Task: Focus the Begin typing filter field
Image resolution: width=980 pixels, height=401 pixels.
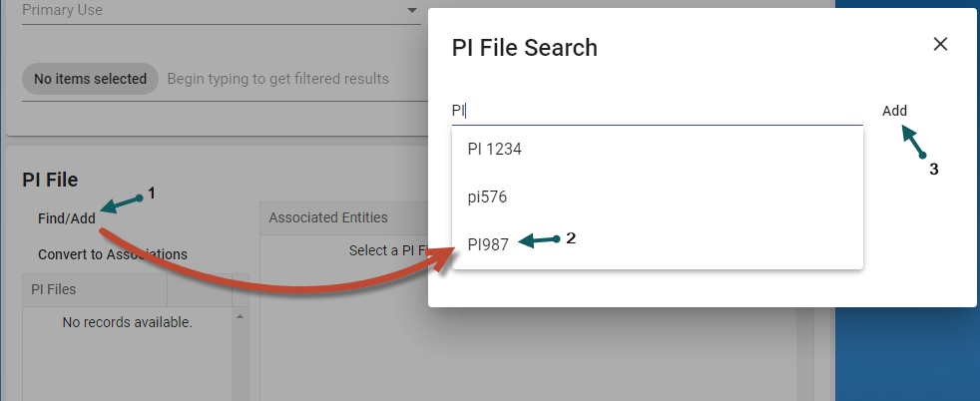Action: 277,79
